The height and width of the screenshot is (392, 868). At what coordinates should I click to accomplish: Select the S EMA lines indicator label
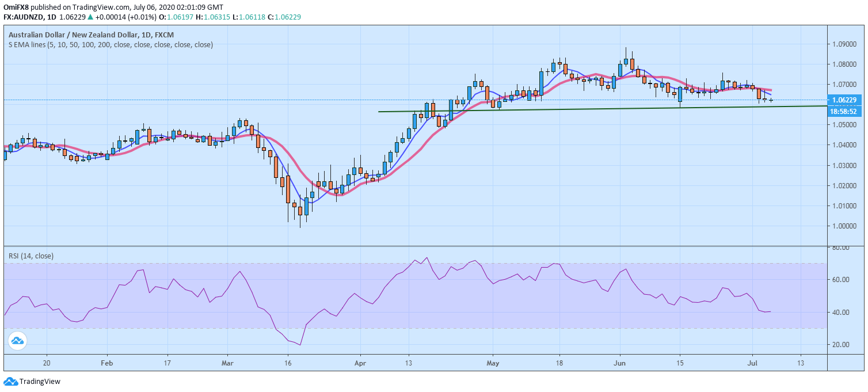point(108,44)
